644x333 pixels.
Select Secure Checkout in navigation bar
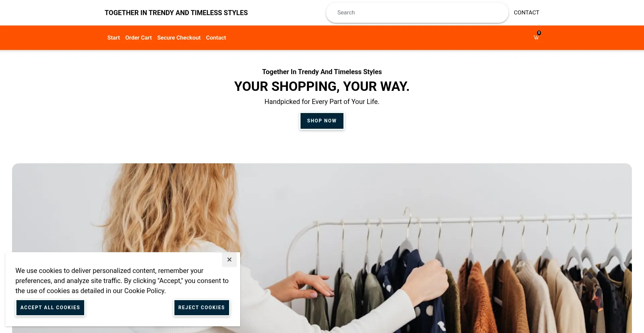[x=179, y=38]
